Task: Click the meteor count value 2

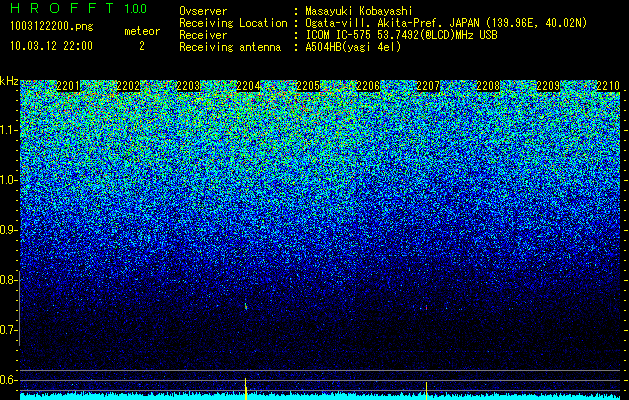Action: (142, 46)
